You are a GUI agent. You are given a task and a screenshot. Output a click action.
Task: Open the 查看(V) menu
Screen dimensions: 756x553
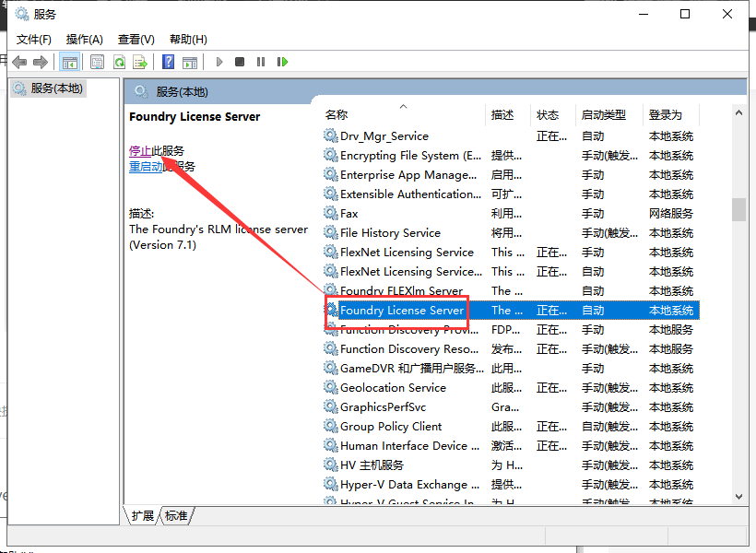click(136, 40)
